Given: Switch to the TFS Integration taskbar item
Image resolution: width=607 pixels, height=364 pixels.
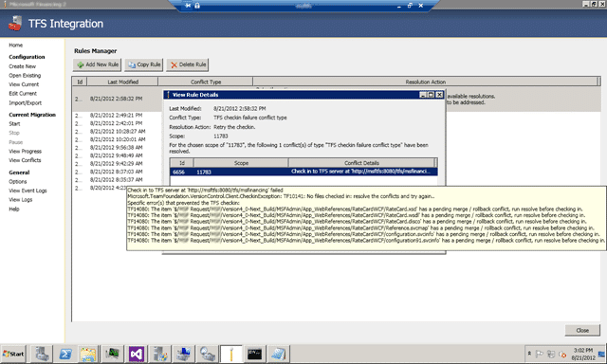Looking at the screenshot, I should [231, 354].
